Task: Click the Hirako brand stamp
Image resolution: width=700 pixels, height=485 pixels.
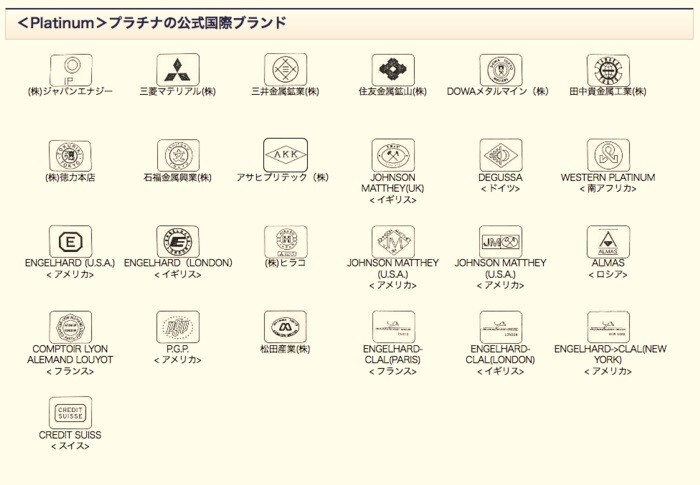Action: point(285,242)
